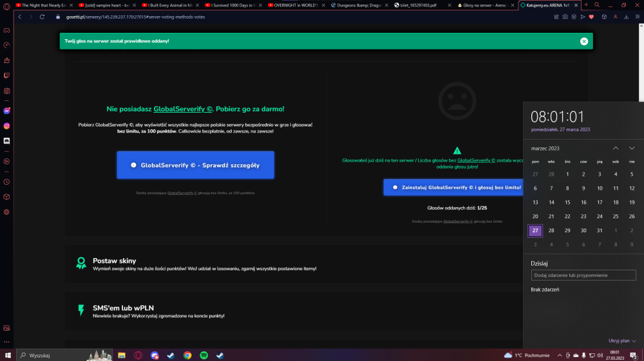Open GX Control speedometer icon in sidebar
The width and height of the screenshot is (644, 361).
(x=6, y=45)
